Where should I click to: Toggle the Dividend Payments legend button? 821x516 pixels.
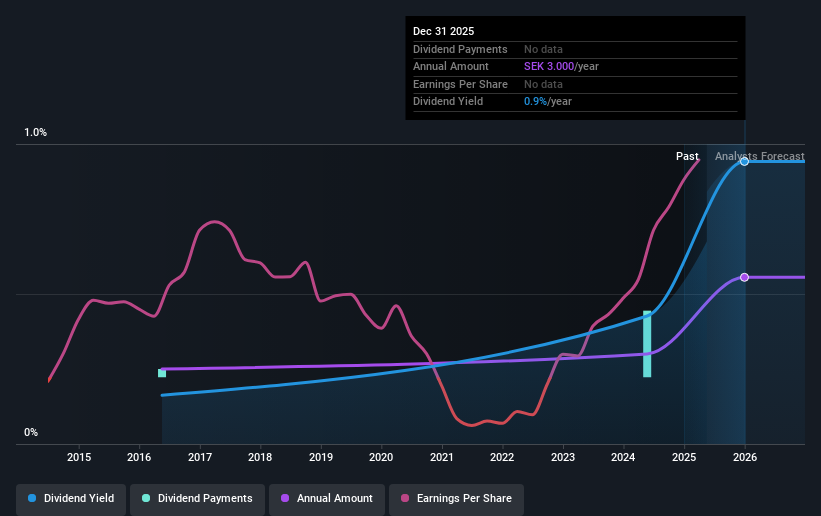click(x=197, y=499)
